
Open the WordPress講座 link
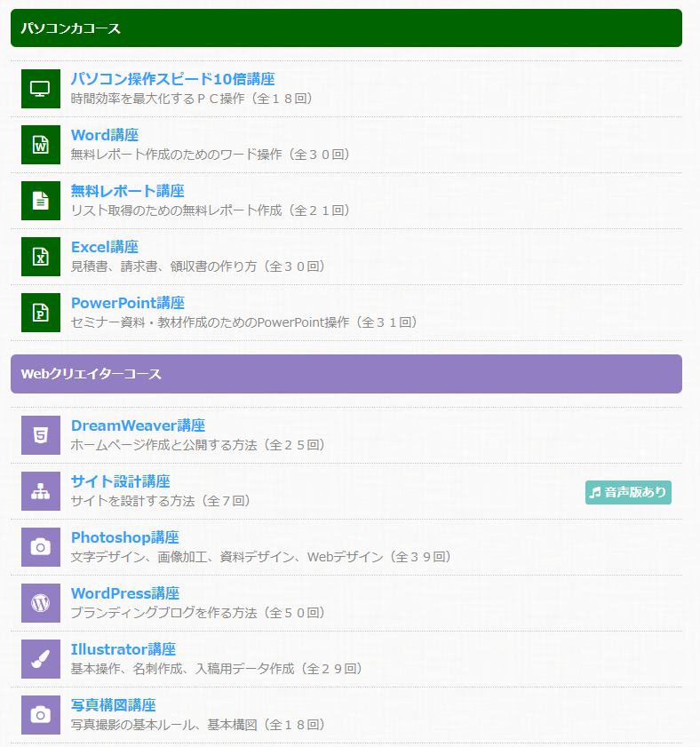(x=125, y=593)
